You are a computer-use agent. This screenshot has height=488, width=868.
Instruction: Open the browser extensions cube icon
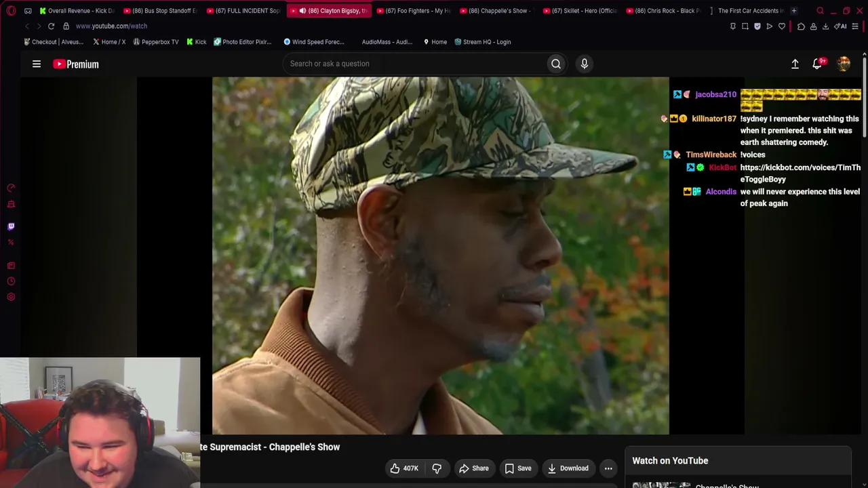tap(801, 26)
